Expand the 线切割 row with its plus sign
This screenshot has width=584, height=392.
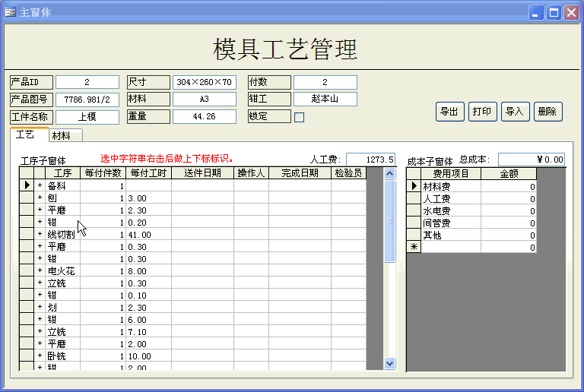click(40, 234)
